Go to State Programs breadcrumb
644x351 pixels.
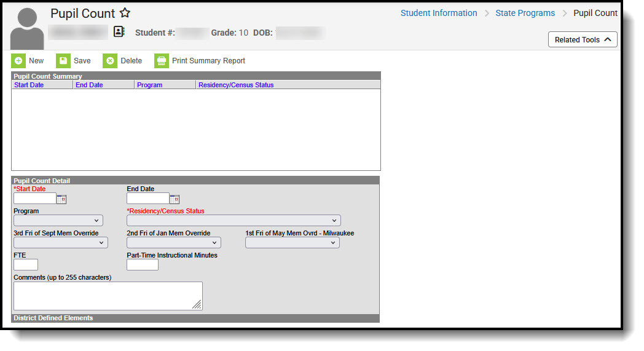[x=525, y=13]
